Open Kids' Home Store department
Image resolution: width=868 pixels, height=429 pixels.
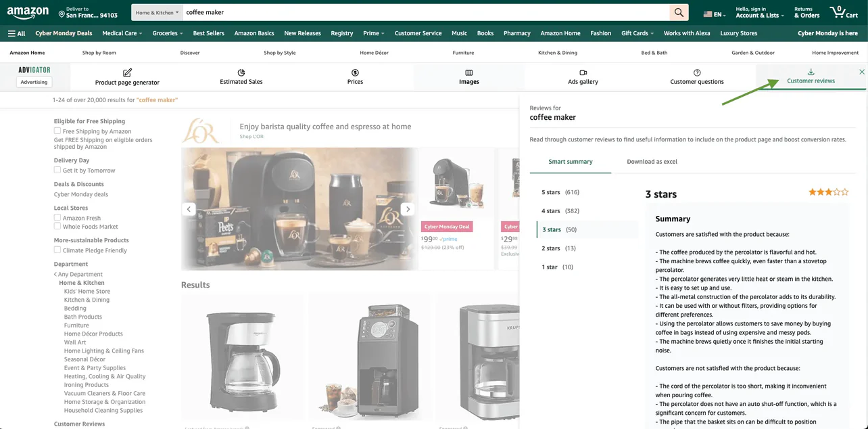[87, 292]
